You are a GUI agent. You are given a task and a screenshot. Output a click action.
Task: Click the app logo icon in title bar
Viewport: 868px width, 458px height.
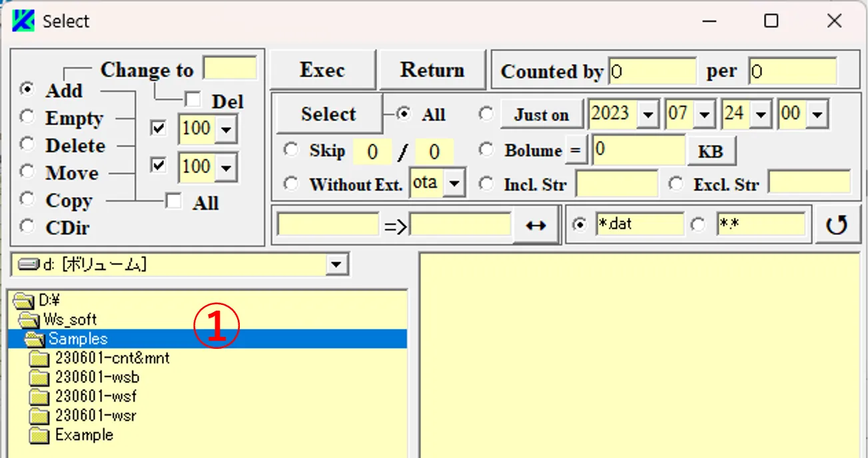[23, 21]
